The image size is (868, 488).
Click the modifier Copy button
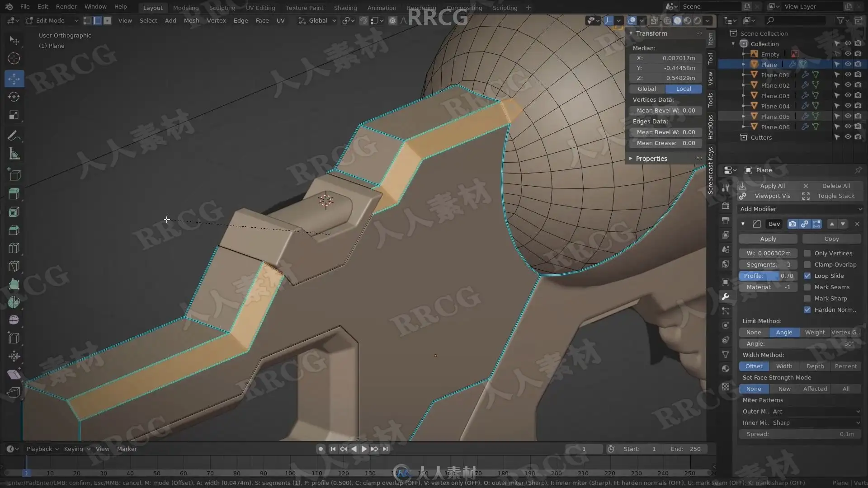[x=831, y=239]
